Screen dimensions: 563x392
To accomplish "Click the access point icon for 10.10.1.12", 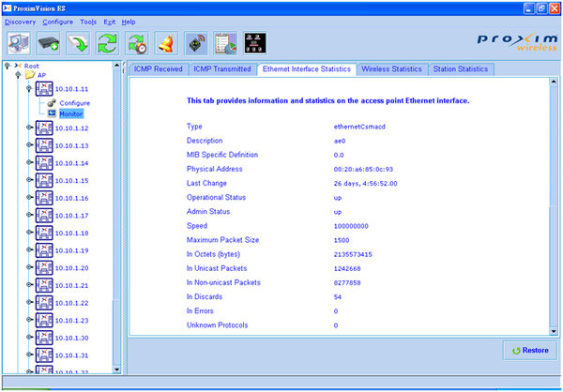I will 44,128.
